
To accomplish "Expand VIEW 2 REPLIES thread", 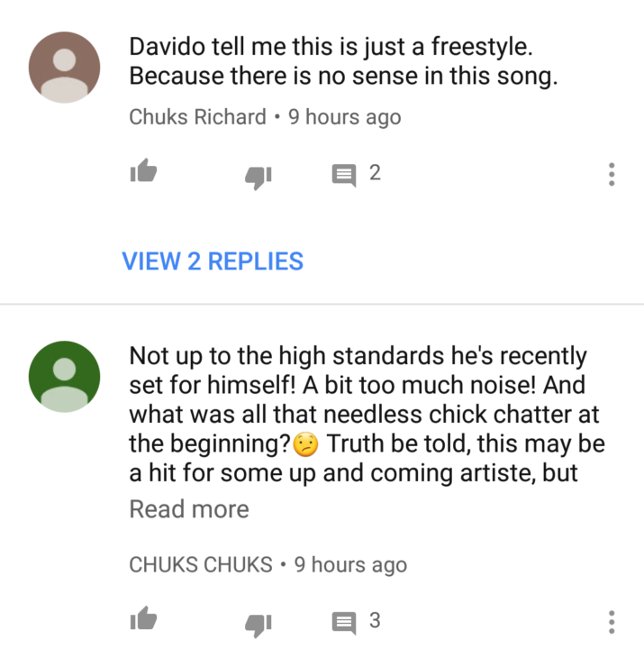I will (213, 261).
